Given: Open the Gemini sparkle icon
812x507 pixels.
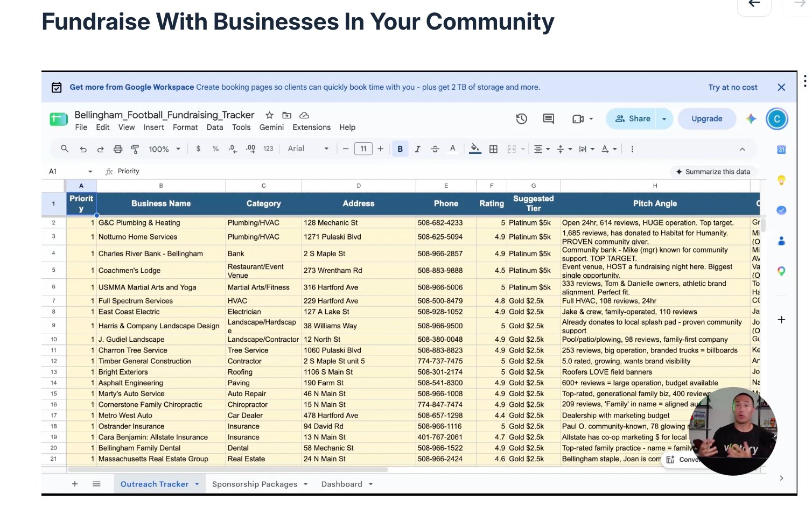Looking at the screenshot, I should pyautogui.click(x=751, y=119).
